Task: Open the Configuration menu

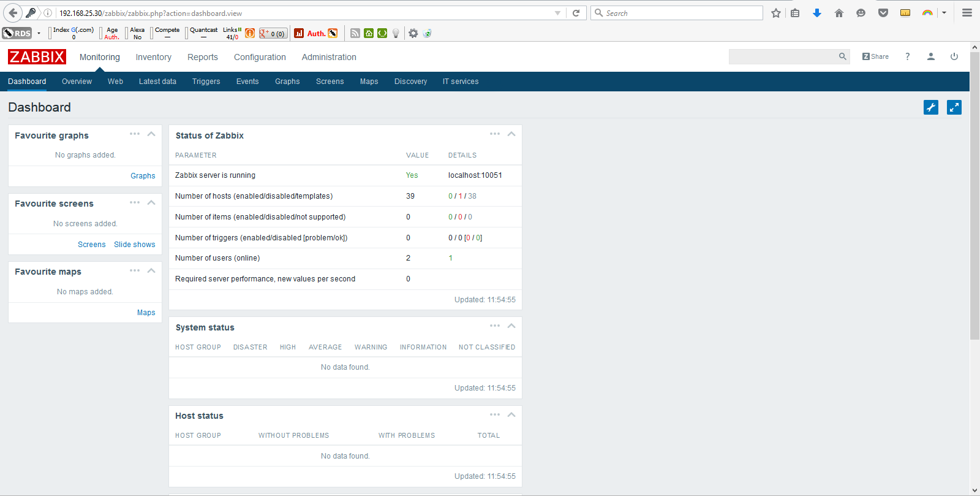Action: click(260, 57)
